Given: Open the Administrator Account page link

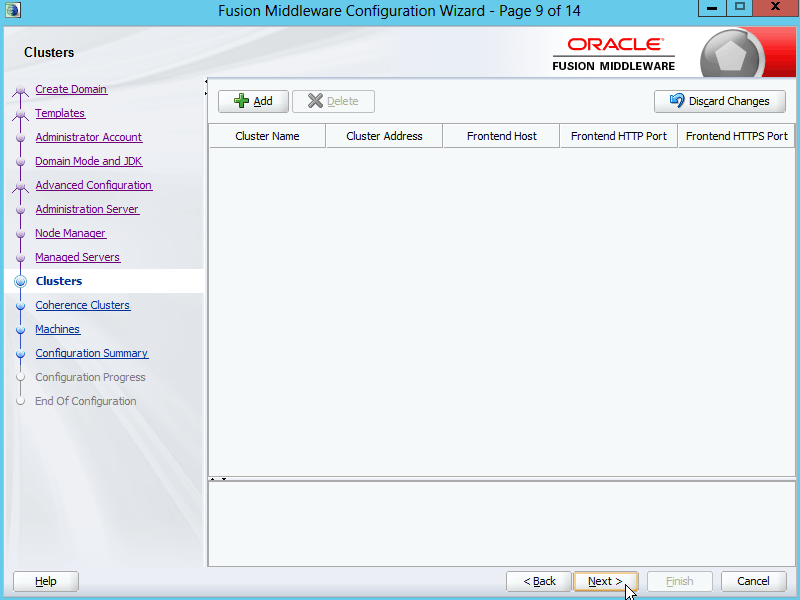Looking at the screenshot, I should (x=88, y=137).
